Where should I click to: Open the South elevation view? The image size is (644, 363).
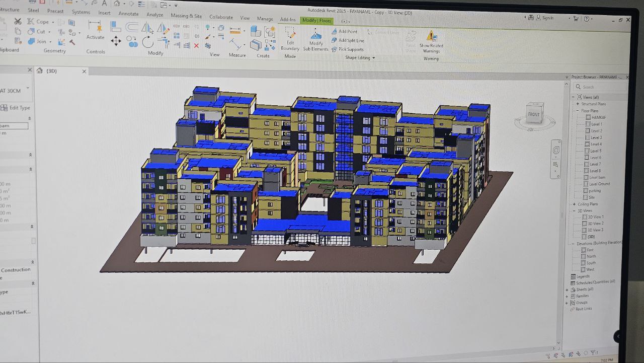(x=591, y=263)
